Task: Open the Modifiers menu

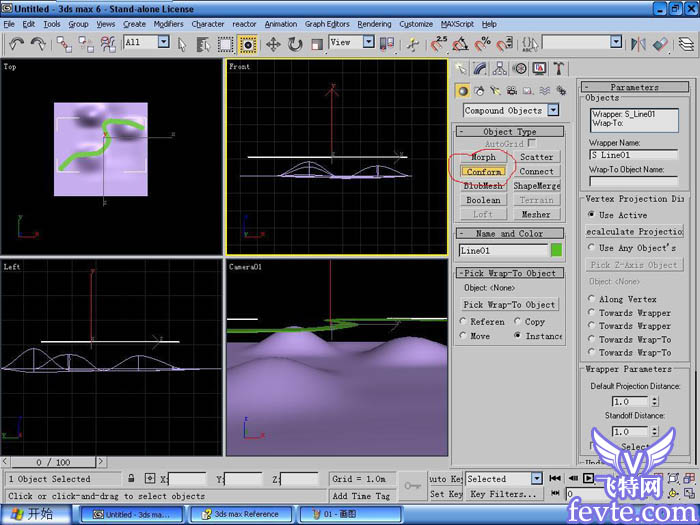Action: pyautogui.click(x=168, y=23)
